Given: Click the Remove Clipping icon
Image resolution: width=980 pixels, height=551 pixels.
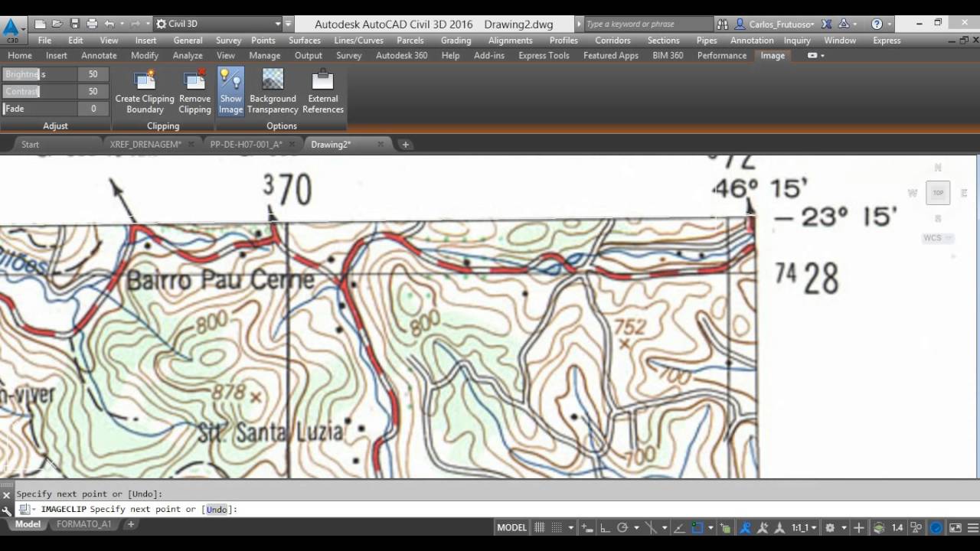Looking at the screenshot, I should (194, 80).
